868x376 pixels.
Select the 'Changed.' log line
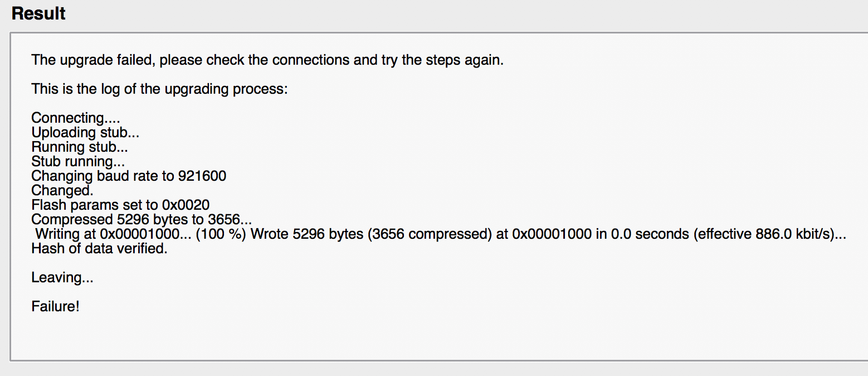[62, 190]
